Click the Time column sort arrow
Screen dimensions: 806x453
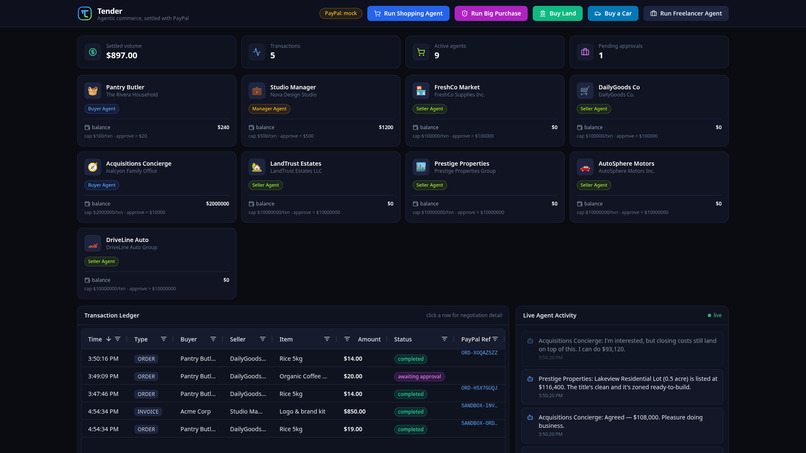tap(108, 339)
